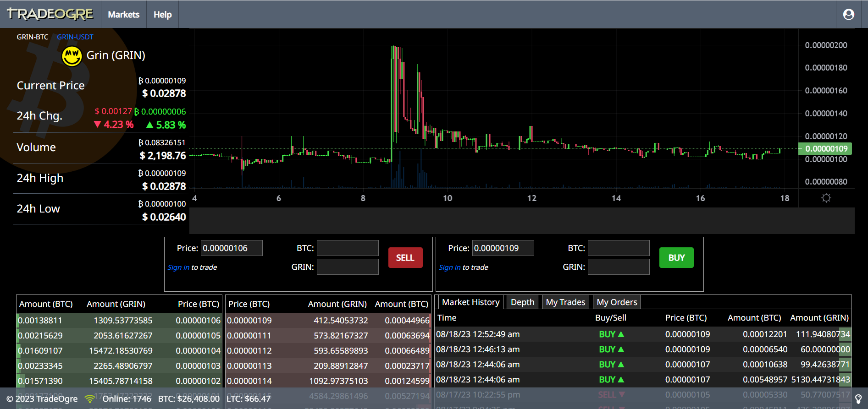Open the My Trades tab
Screen dimensions: 868x409
pos(565,302)
